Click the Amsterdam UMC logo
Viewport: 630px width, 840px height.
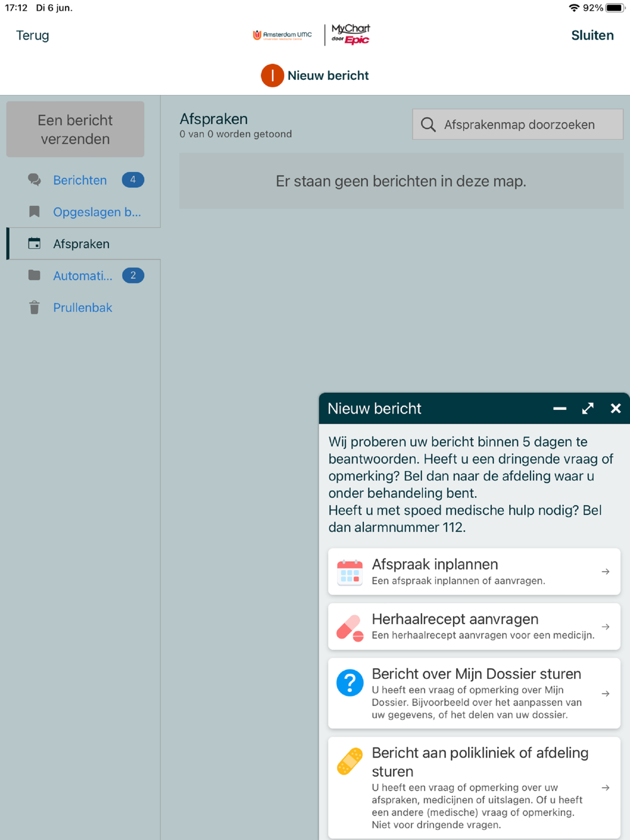[x=282, y=35]
